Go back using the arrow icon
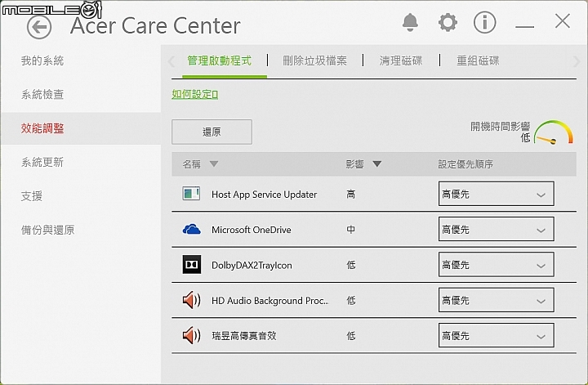The image size is (588, 385). click(x=39, y=27)
